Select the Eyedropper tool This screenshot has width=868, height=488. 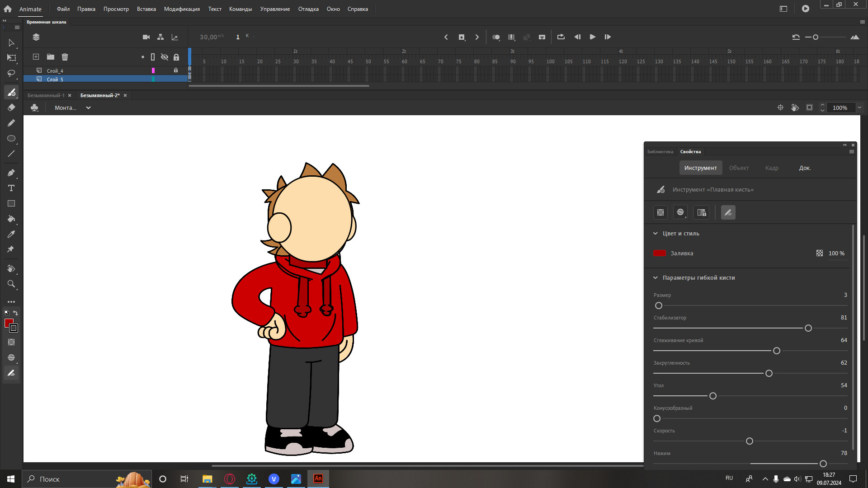click(x=11, y=234)
